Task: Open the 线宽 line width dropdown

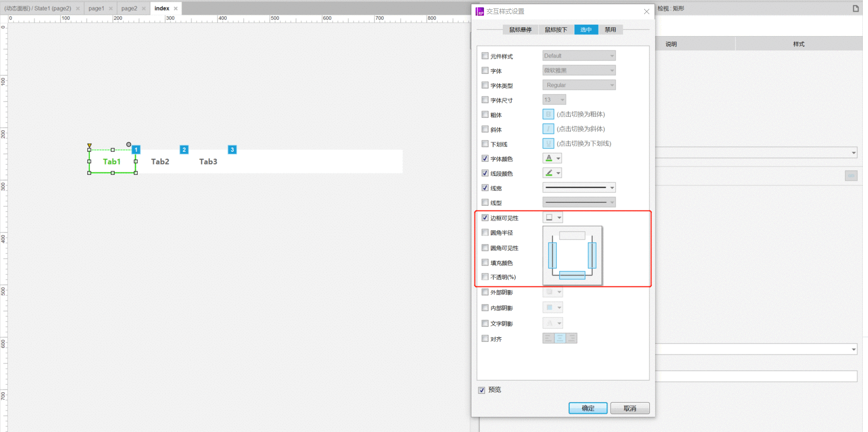Action: (579, 187)
